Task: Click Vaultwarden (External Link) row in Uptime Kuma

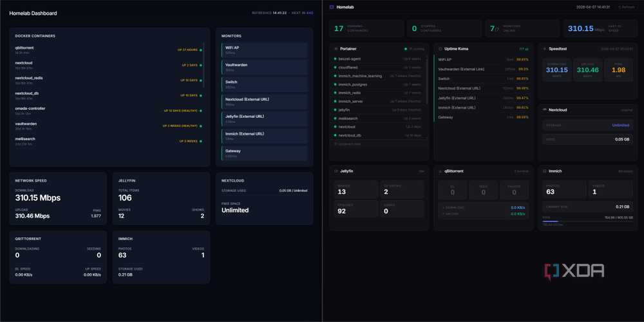Action: [x=484, y=69]
